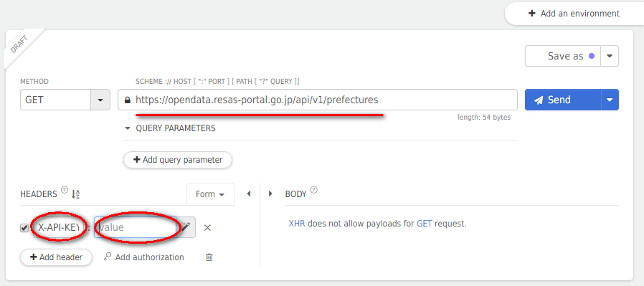The width and height of the screenshot is (644, 286).
Task: Uncheck the X-API-KEY header checkbox
Action: [24, 228]
